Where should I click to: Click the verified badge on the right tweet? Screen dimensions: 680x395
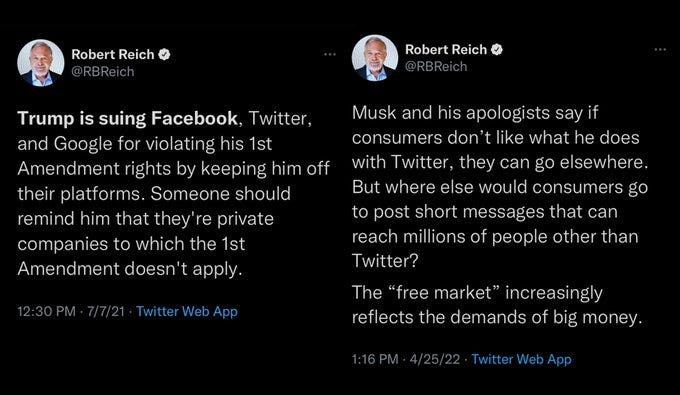click(x=497, y=49)
